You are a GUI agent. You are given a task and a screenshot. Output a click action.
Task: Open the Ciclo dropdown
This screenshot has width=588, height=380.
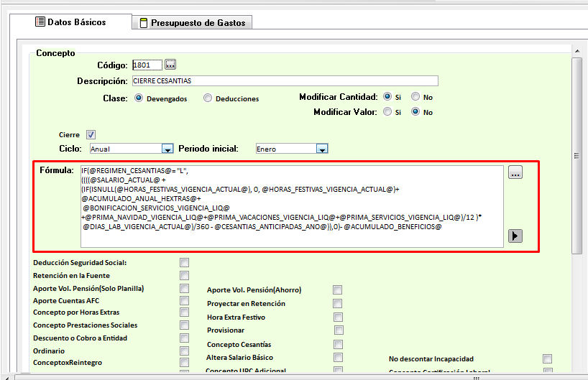(167, 149)
